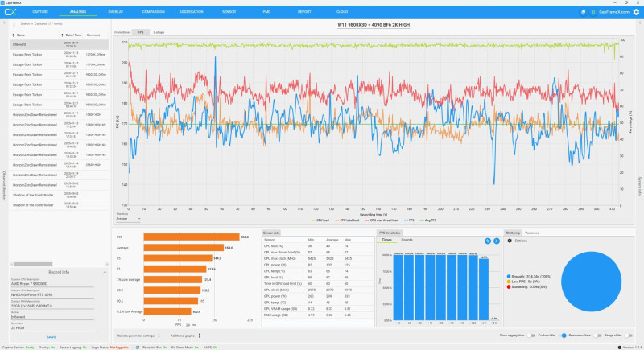Select the Stuttering tab
Screen dimensions: 644x350
(x=513, y=233)
